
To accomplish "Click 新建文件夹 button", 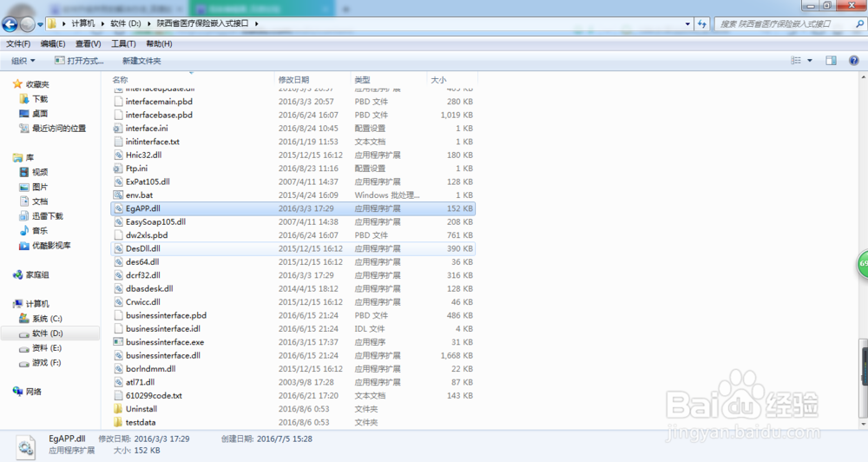I will coord(141,61).
